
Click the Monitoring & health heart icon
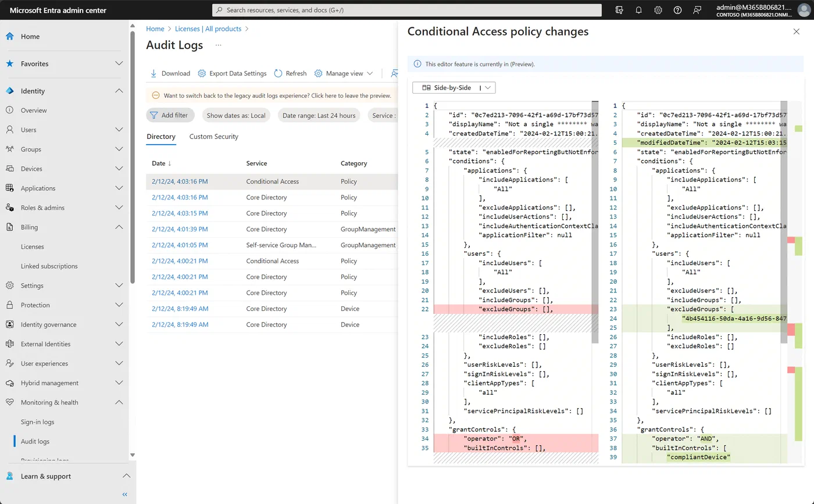pos(10,402)
